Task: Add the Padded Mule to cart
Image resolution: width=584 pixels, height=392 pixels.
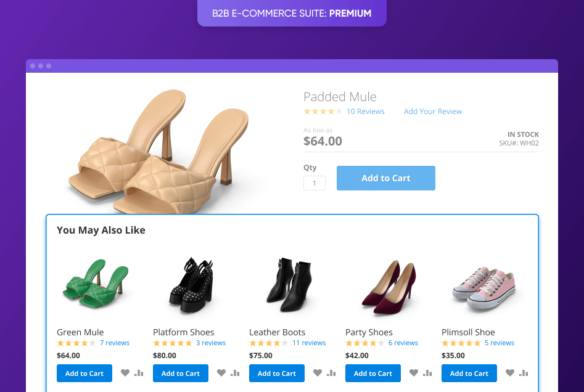Action: 385,178
